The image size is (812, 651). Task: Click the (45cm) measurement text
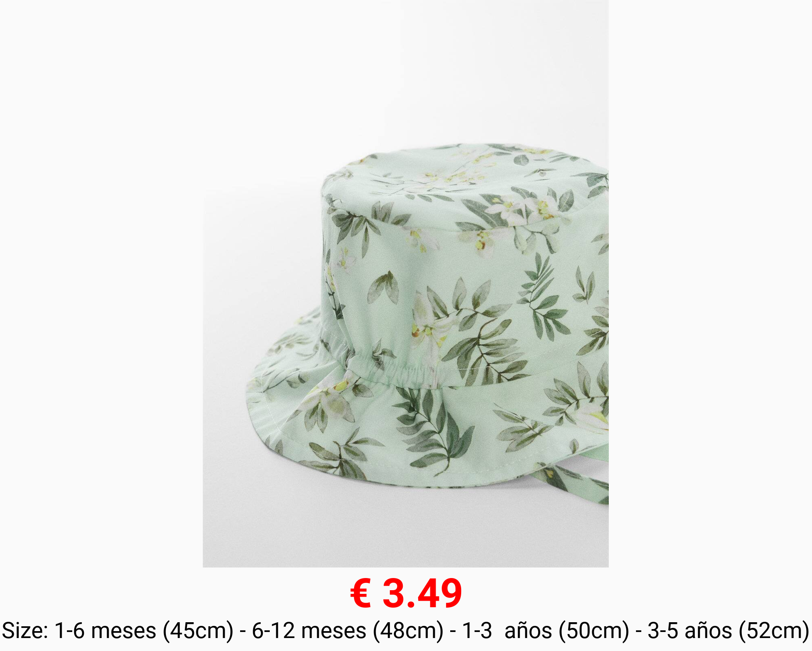(198, 631)
